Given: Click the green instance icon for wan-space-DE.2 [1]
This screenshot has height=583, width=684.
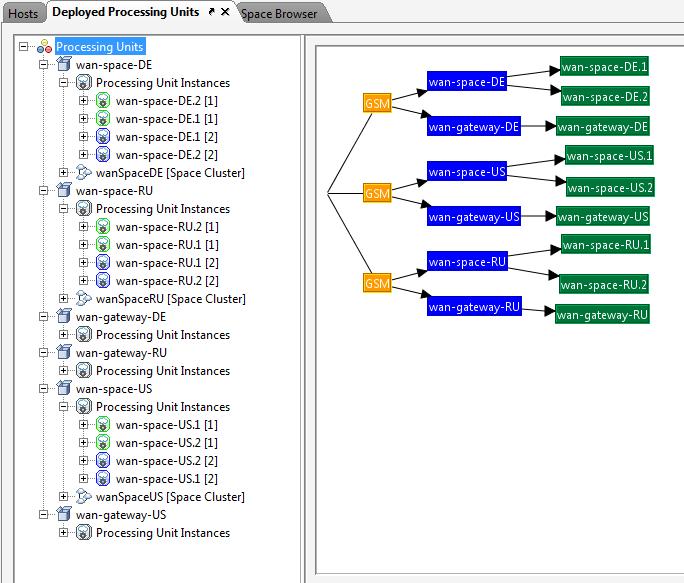Looking at the screenshot, I should click(103, 101).
